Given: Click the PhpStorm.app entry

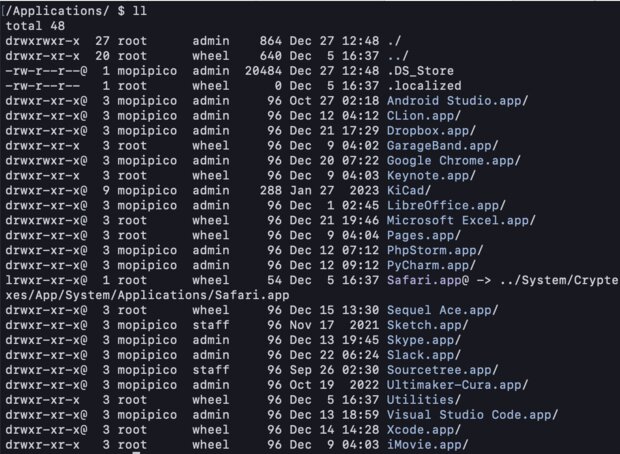Looking at the screenshot, I should click(435, 251).
